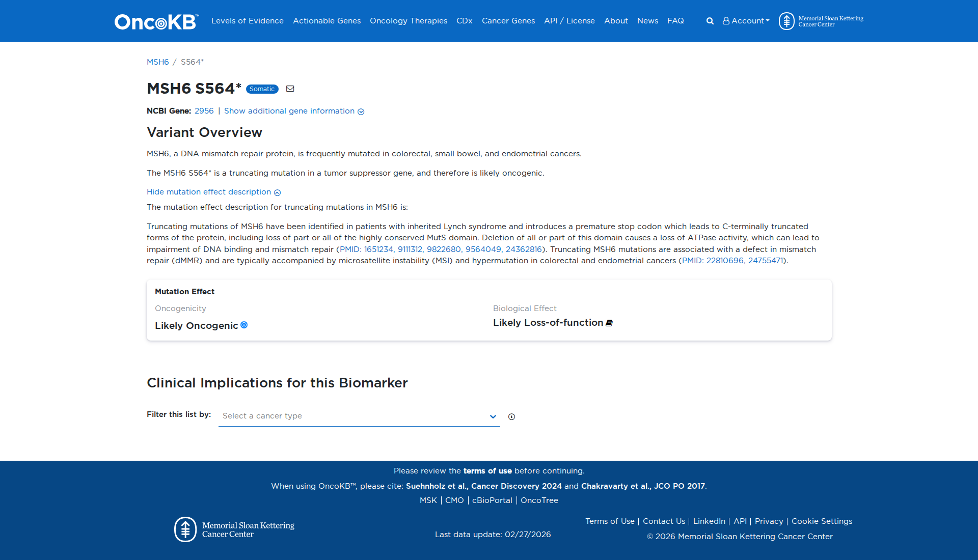This screenshot has height=560, width=978.
Task: Click the reference icon beside Likely Loss-of-function
Action: [x=609, y=322]
